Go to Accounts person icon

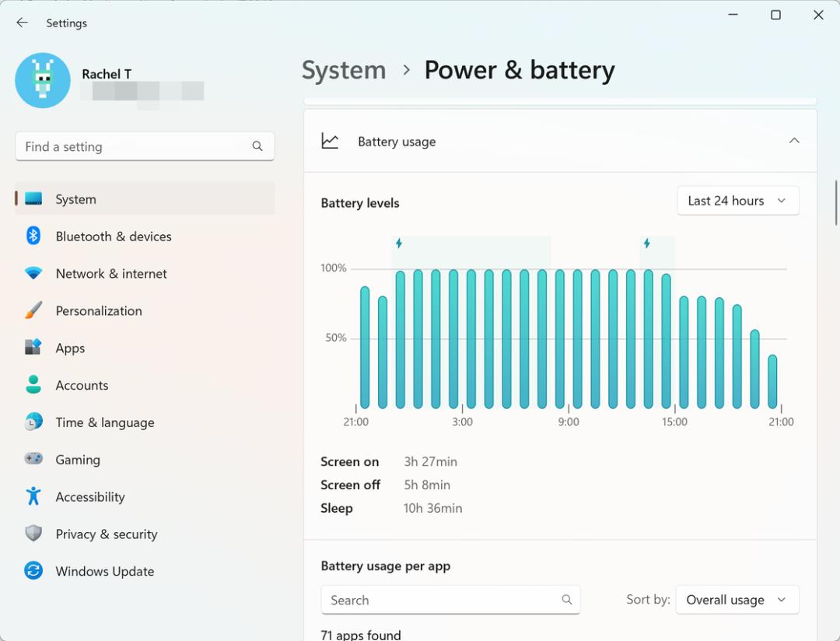coord(33,385)
